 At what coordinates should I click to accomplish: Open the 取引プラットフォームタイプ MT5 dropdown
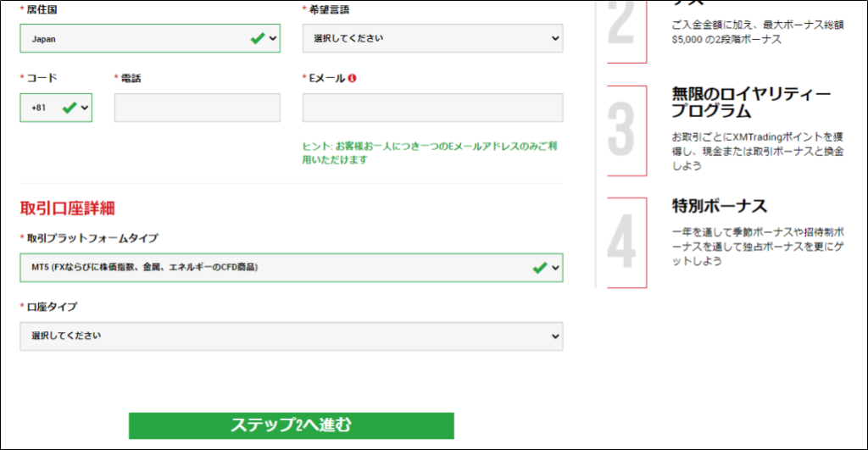292,267
